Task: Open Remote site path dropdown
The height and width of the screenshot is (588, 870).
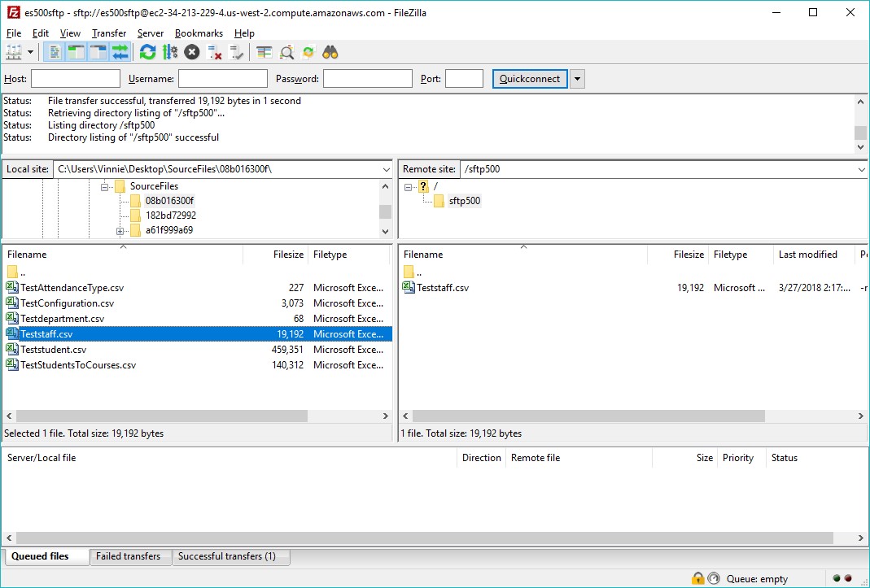Action: pos(862,169)
